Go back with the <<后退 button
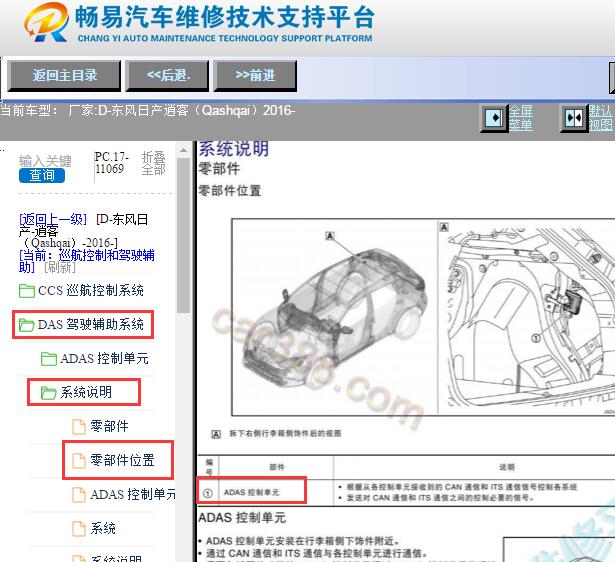615x562 pixels. pyautogui.click(x=167, y=76)
